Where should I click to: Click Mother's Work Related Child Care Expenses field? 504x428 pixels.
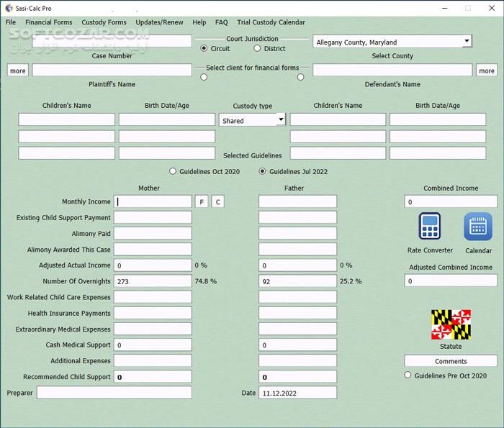pos(153,297)
